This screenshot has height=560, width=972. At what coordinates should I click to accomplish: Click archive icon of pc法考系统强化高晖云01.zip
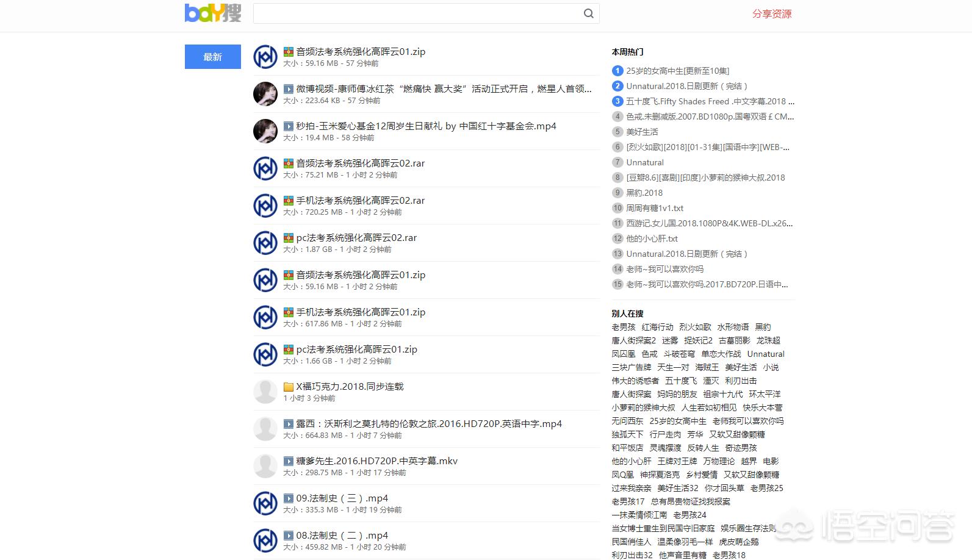(x=289, y=350)
